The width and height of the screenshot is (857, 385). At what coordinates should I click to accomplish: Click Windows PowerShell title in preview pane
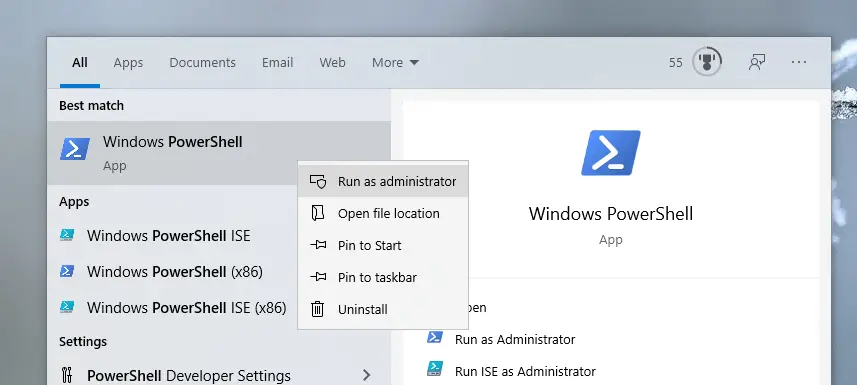(x=611, y=213)
